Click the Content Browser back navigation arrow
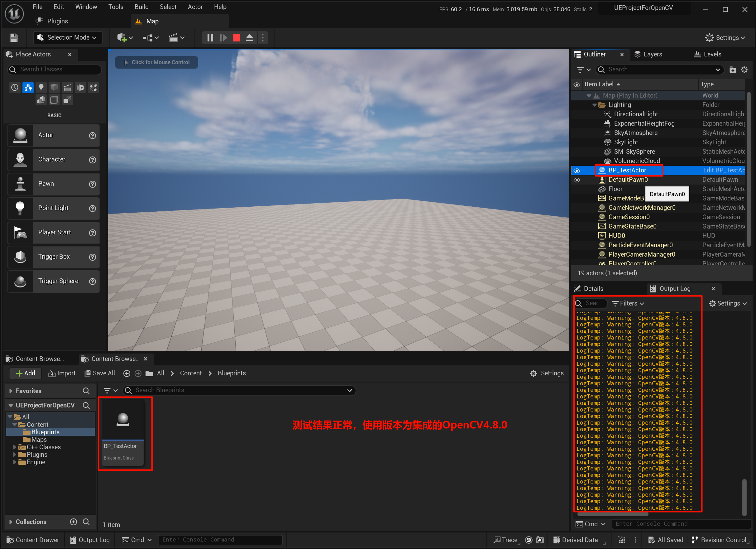 click(x=127, y=373)
